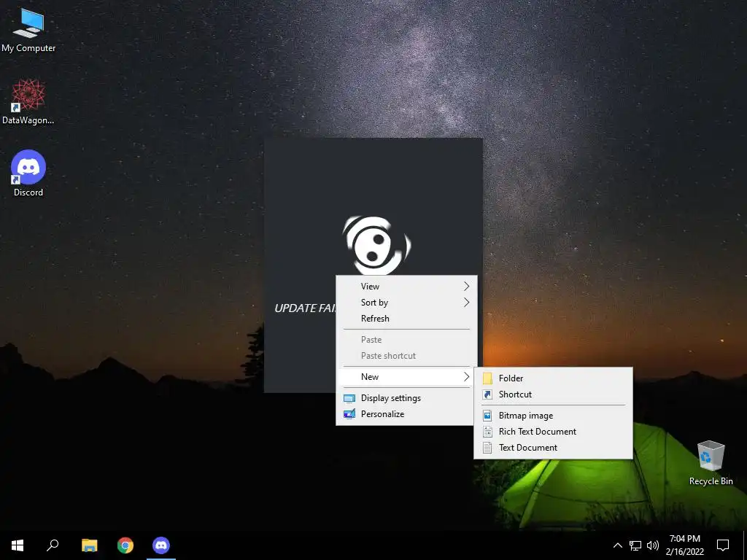
Task: Open Display settings from context menu
Action: click(x=406, y=398)
